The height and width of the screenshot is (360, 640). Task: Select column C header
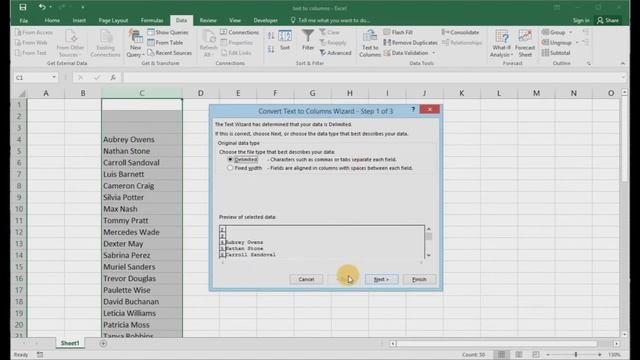[142, 93]
